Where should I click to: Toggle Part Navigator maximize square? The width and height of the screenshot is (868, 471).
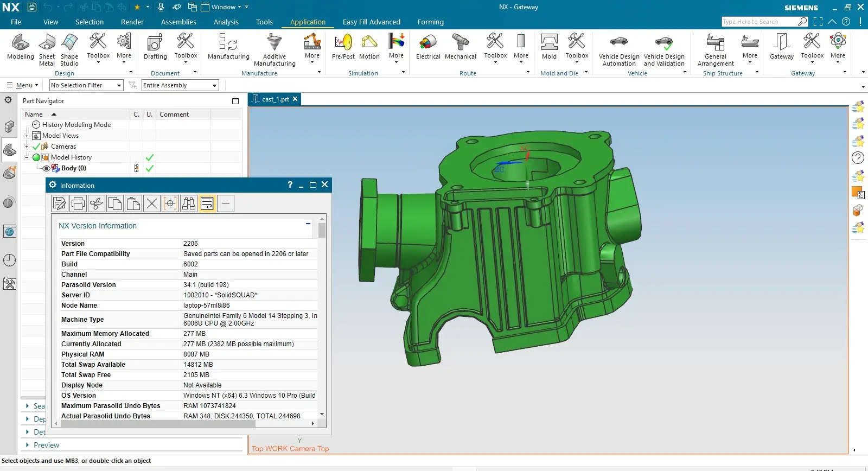pos(235,101)
